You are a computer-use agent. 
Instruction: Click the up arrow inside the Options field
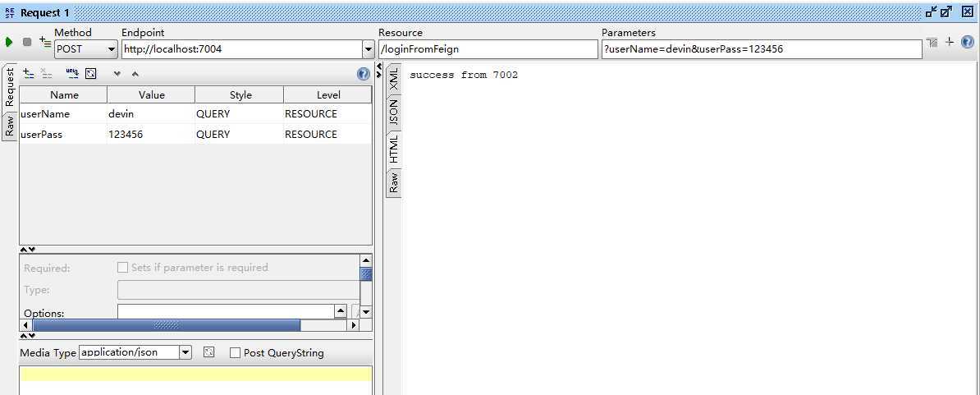tap(341, 310)
